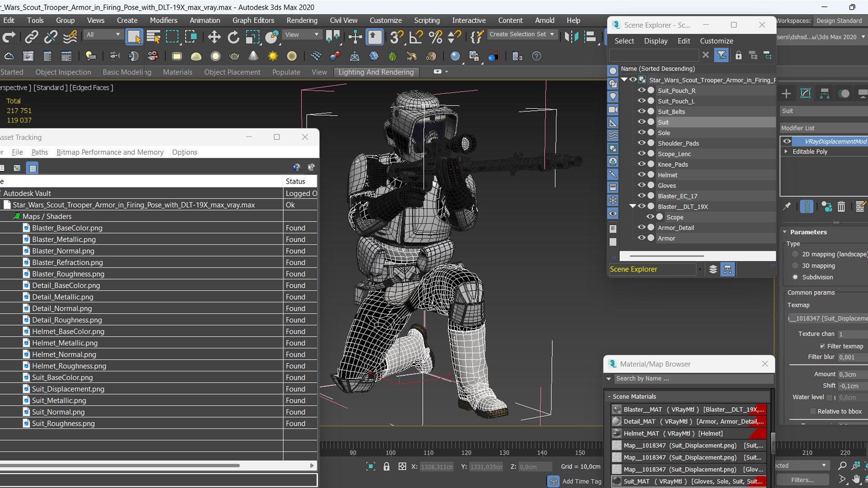Collapse the Parameters rollout
This screenshot has height=488, width=868.
(x=785, y=232)
